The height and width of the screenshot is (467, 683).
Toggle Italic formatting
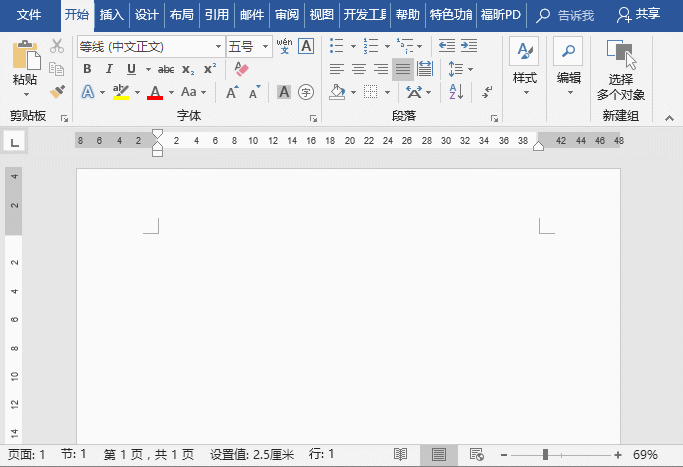pos(109,69)
